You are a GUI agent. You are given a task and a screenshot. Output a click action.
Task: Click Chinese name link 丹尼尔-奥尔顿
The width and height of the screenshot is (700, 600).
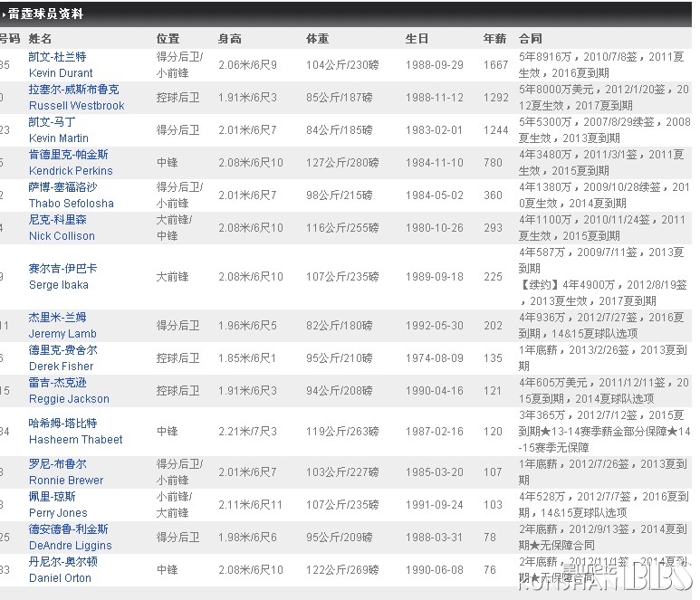(x=62, y=562)
